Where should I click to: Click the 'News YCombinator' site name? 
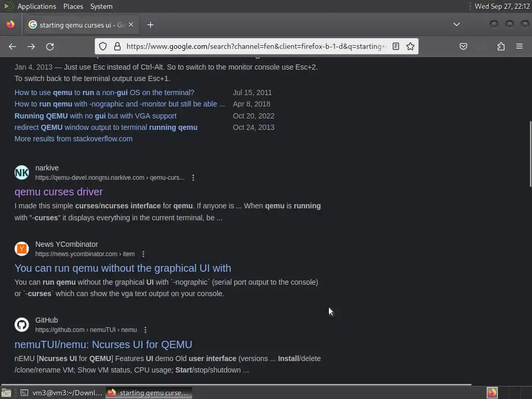(66, 244)
